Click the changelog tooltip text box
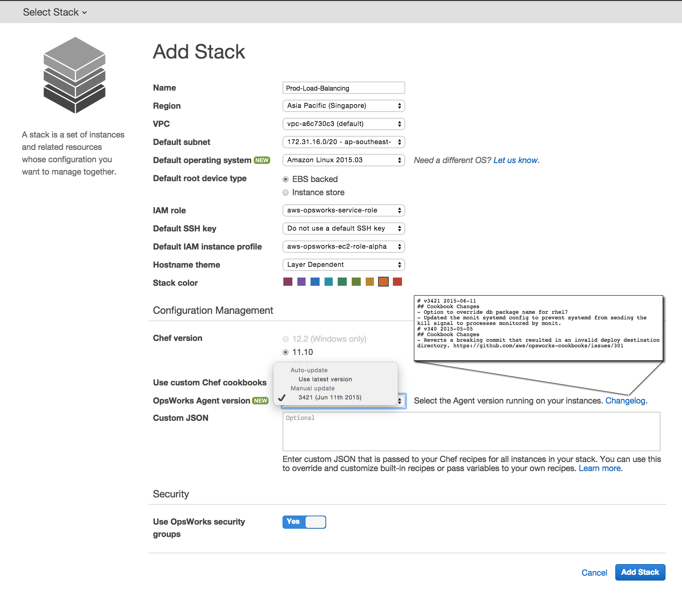 538,328
